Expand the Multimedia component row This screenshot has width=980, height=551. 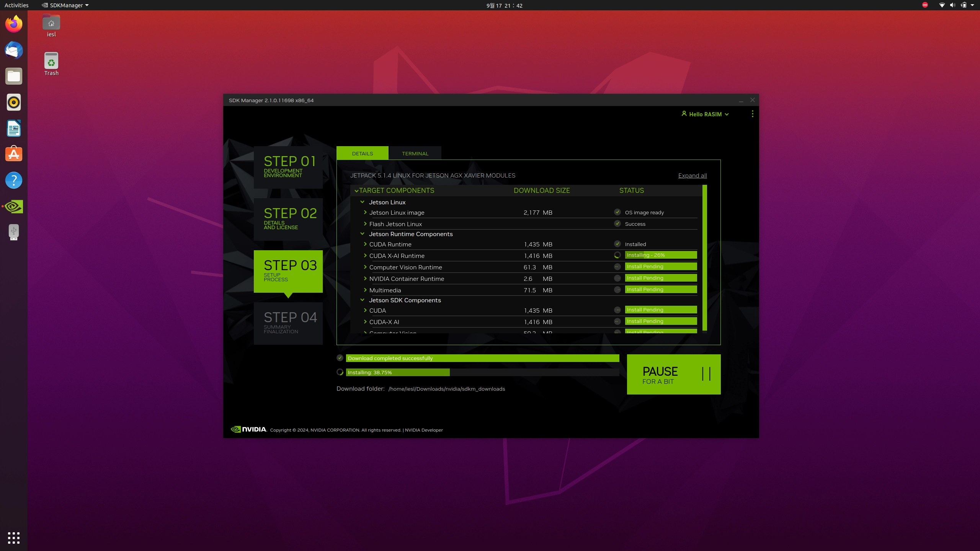(x=365, y=290)
